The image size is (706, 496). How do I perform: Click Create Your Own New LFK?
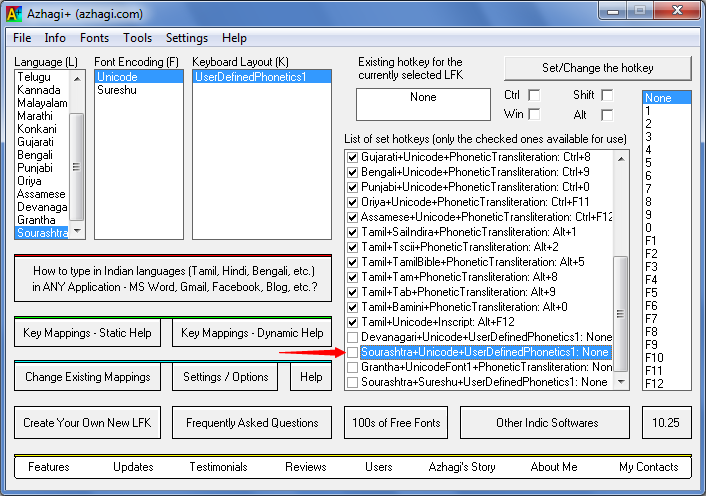[x=87, y=423]
